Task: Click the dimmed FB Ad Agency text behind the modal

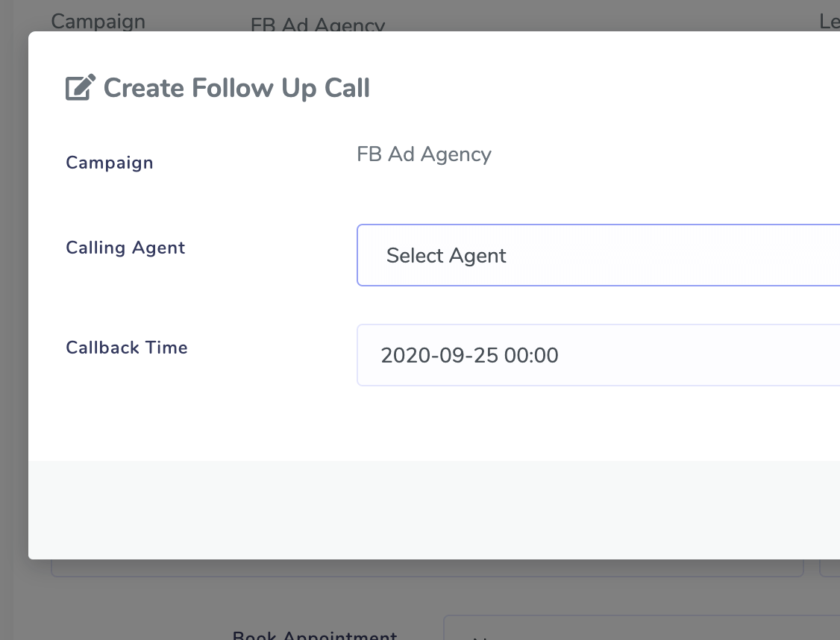Action: click(318, 24)
